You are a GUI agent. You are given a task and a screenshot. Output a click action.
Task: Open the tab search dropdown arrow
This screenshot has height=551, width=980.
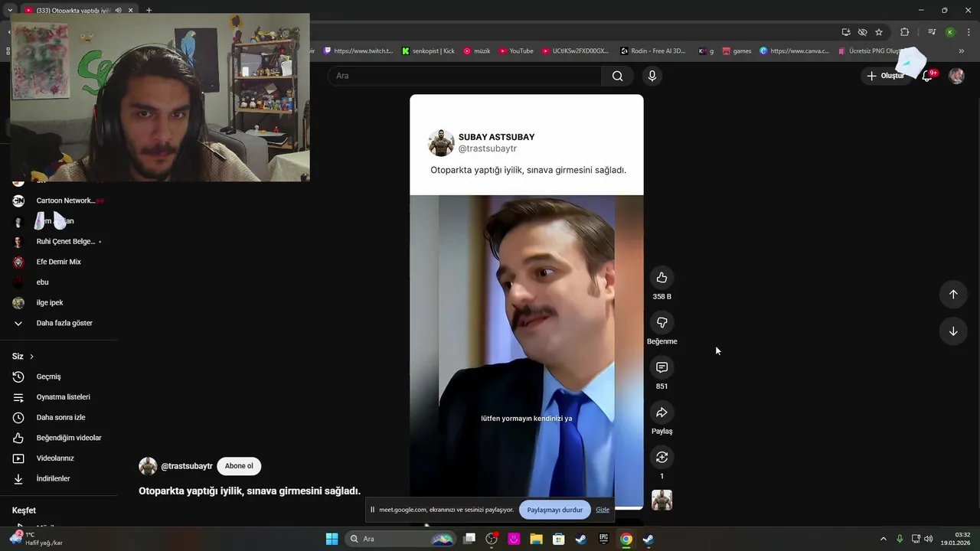(x=9, y=10)
